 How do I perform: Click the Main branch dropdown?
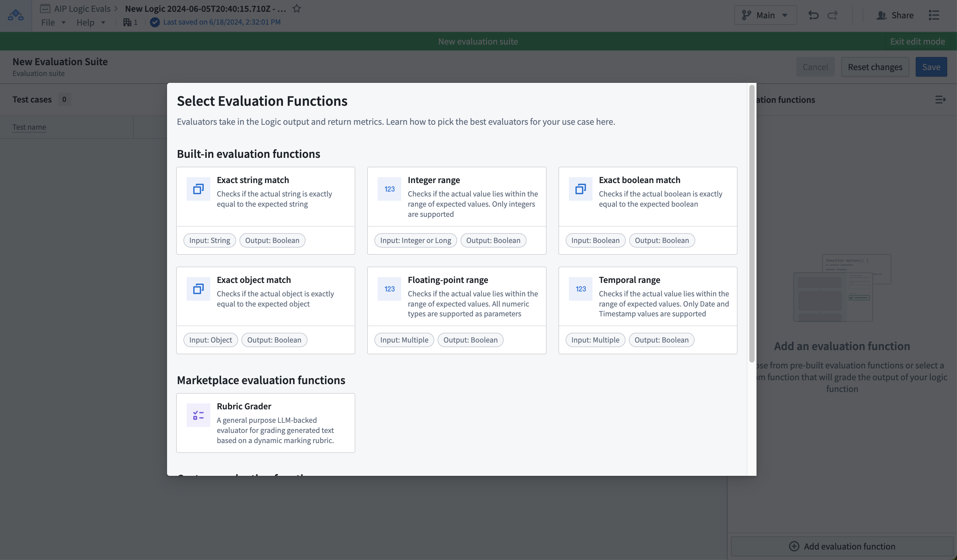(765, 15)
